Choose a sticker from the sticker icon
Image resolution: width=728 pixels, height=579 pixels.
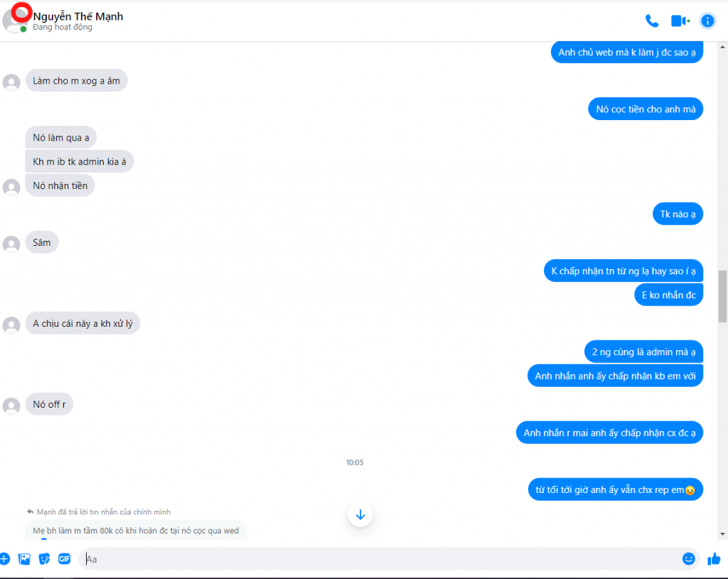click(x=44, y=559)
